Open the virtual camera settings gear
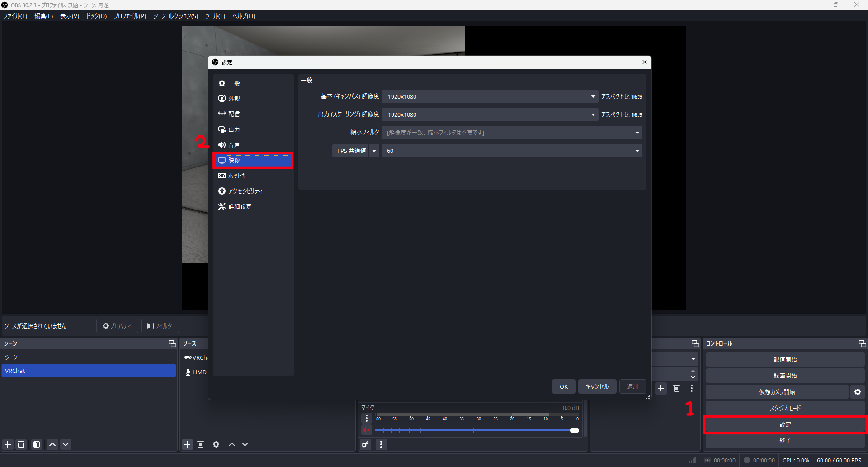The width and height of the screenshot is (868, 467). (857, 392)
